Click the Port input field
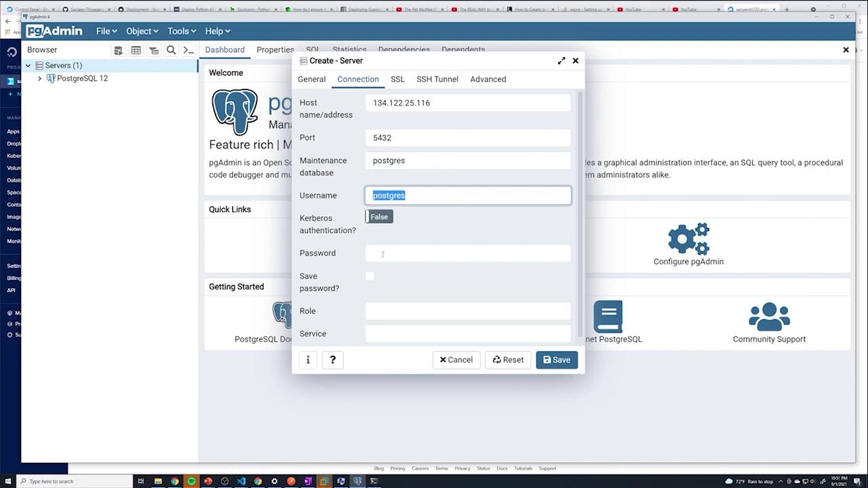Viewport: 868px width, 488px height. [468, 138]
